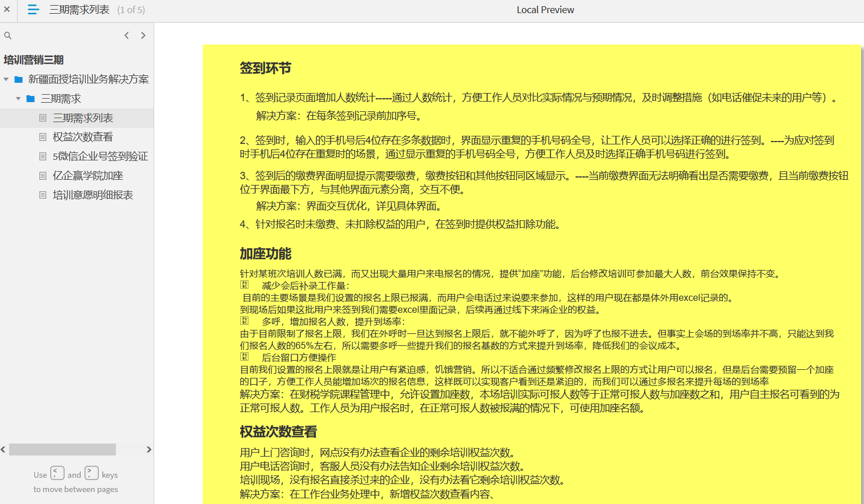Click page icon beside 三期需求列表
864x504 pixels.
tap(43, 118)
